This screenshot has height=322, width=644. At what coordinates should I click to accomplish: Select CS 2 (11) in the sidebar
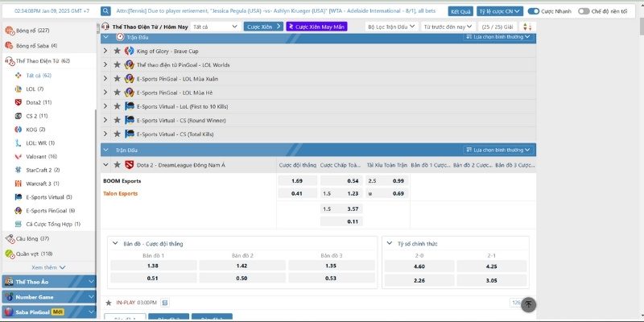(36, 116)
